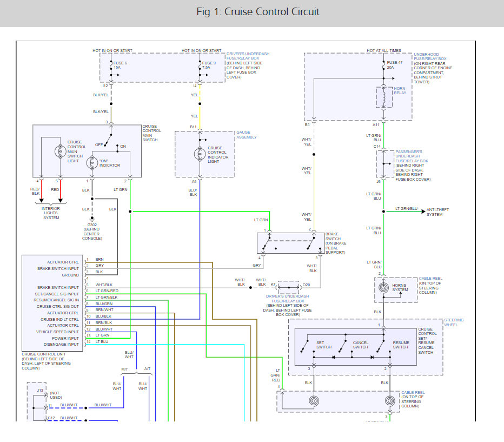This screenshot has height=442, width=504.
Task: Click the Fig 1: Cruise Control Circuit title
Action: point(258,12)
